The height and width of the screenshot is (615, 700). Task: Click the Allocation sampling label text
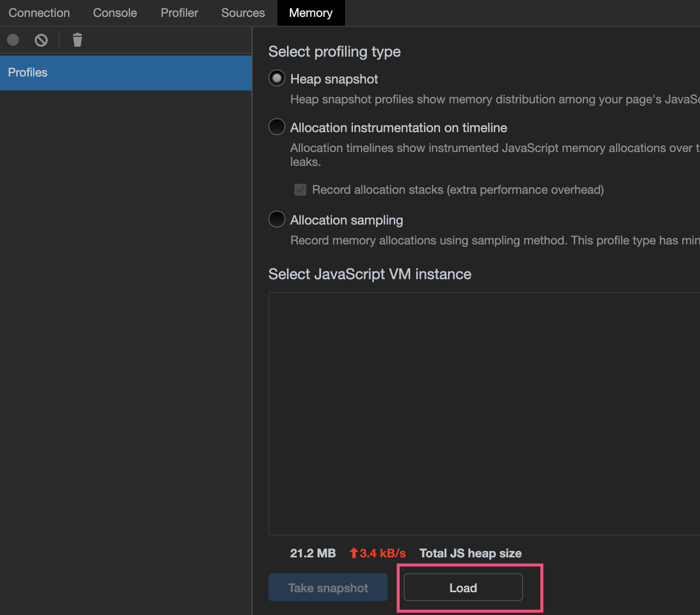click(x=347, y=220)
